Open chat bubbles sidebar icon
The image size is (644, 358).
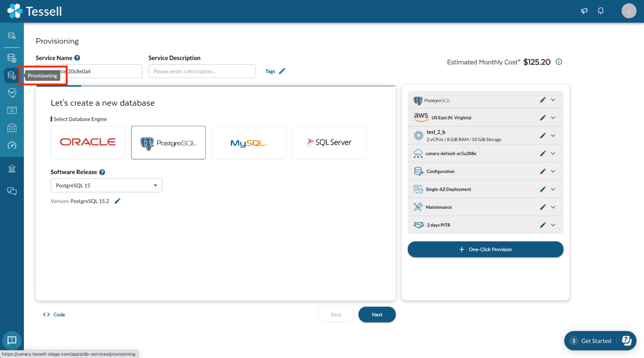12,191
